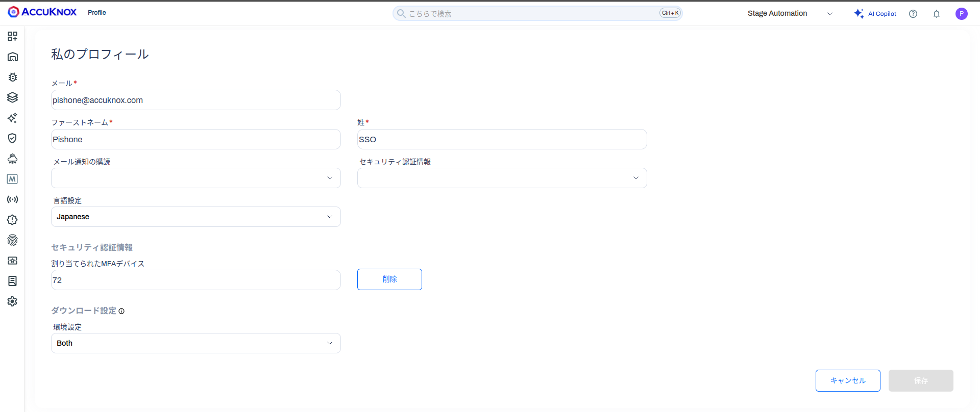Open the boxed M icon in sidebar
This screenshot has width=980, height=412.
12,179
